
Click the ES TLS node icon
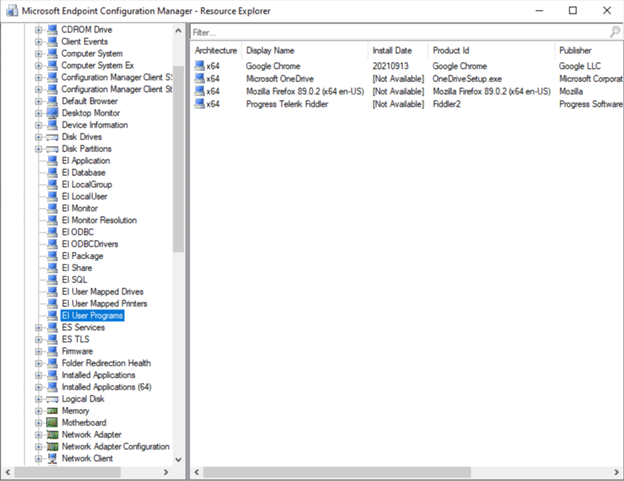coord(52,339)
